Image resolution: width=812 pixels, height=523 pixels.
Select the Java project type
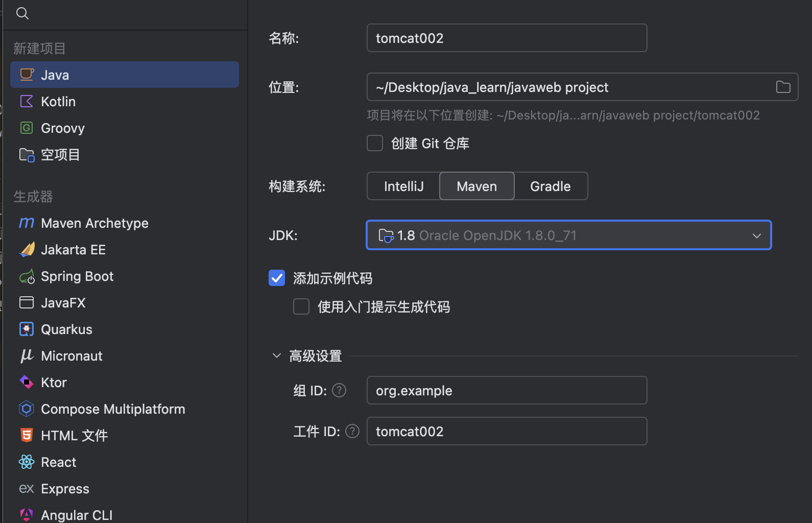pos(124,75)
